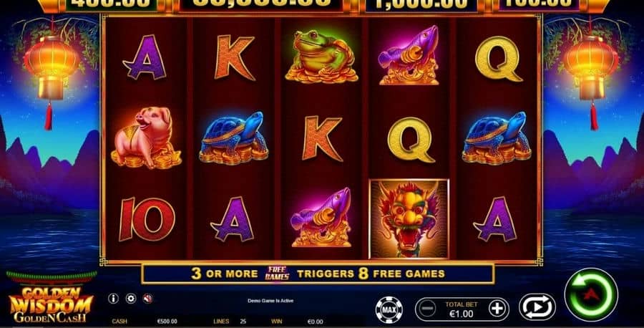Click the dragon wild symbol

[x=409, y=219]
